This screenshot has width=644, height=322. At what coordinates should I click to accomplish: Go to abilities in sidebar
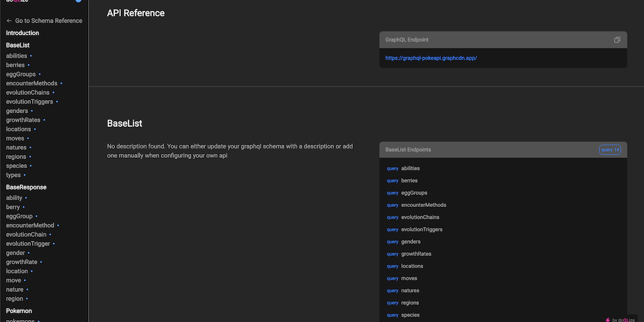point(16,56)
